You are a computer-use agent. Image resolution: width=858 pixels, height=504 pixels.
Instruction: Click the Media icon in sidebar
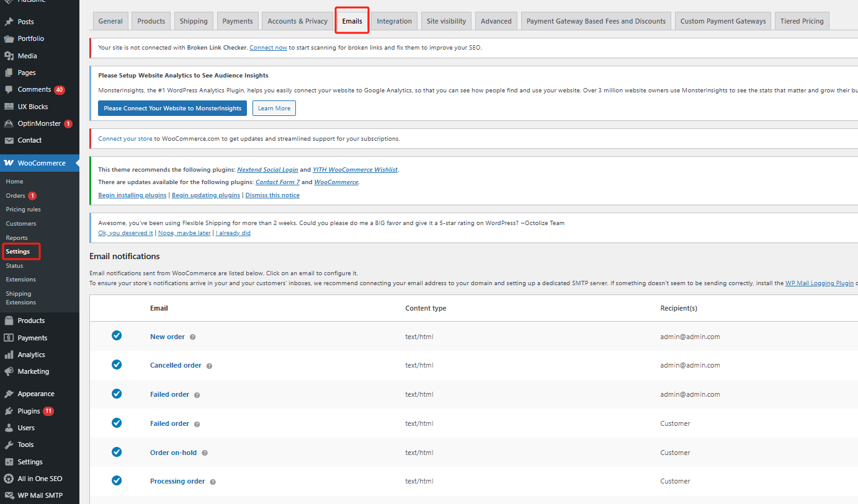click(x=9, y=56)
